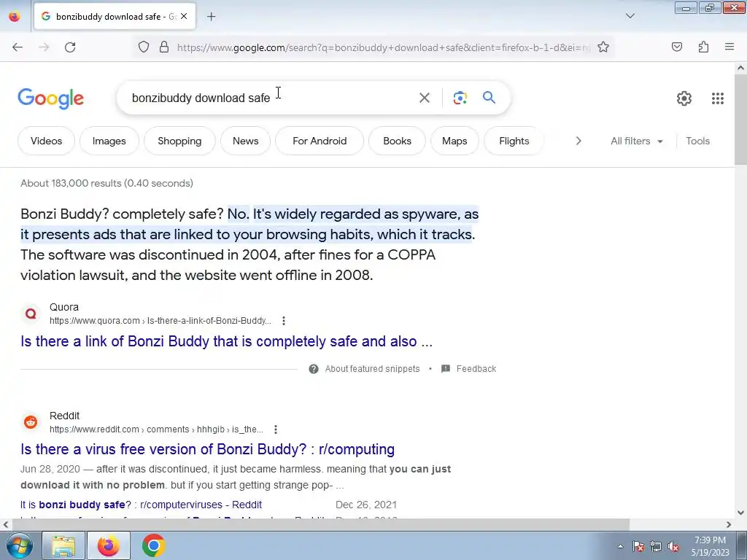Screen dimensions: 747x560
Task: Open 'It is bonzi buddy safe?' Reddit sublink
Action: pyautogui.click(x=141, y=505)
